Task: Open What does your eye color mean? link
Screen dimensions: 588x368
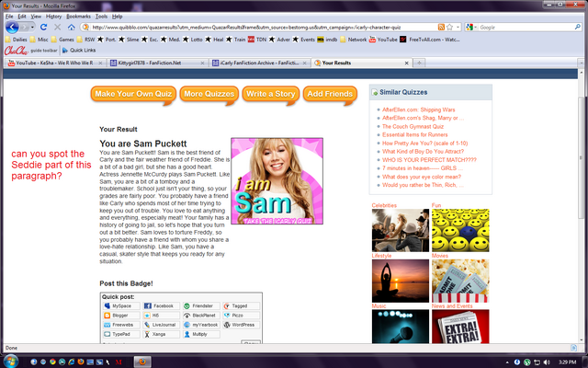Action: pos(422,177)
